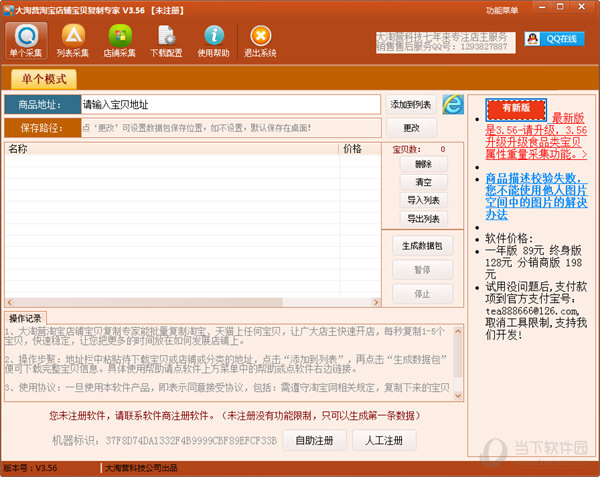Click the list's right scroll arrow
The image size is (600, 477).
376,302
